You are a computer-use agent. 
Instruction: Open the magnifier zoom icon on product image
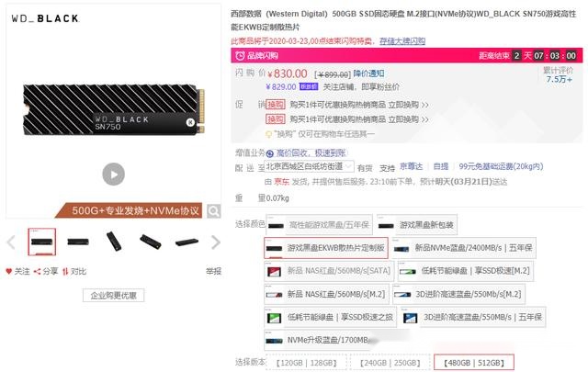coord(213,211)
